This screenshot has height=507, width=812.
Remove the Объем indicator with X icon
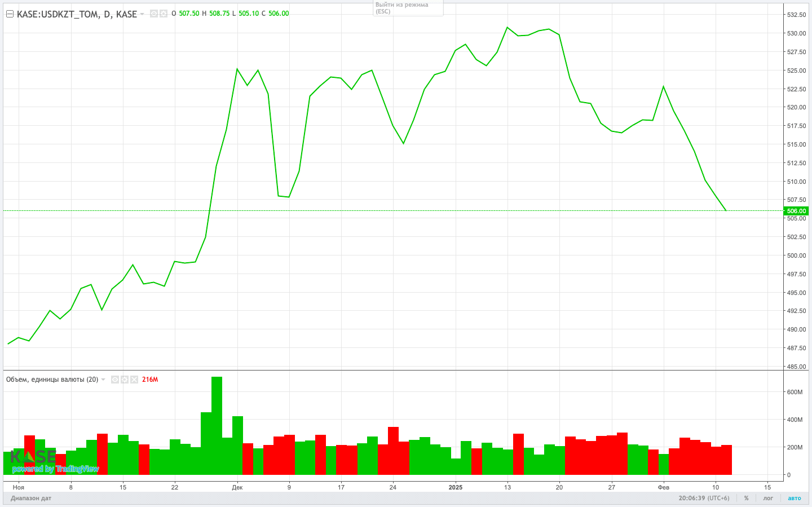tap(134, 380)
